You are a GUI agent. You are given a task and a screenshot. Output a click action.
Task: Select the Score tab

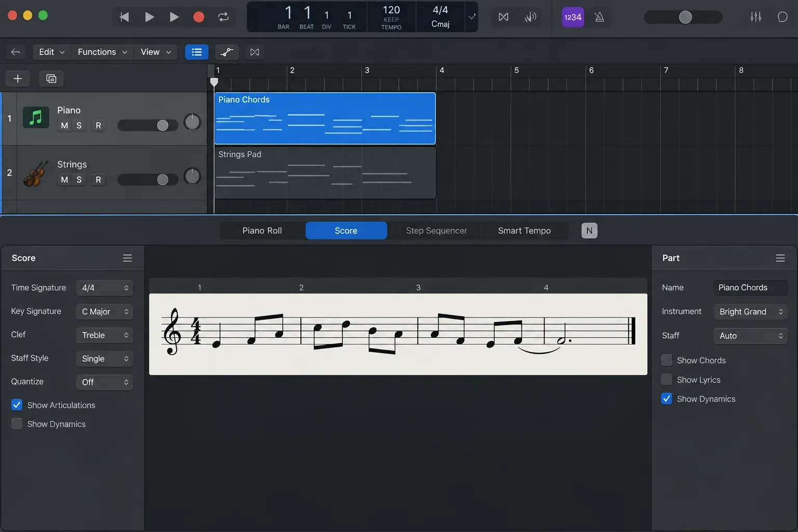[346, 231]
